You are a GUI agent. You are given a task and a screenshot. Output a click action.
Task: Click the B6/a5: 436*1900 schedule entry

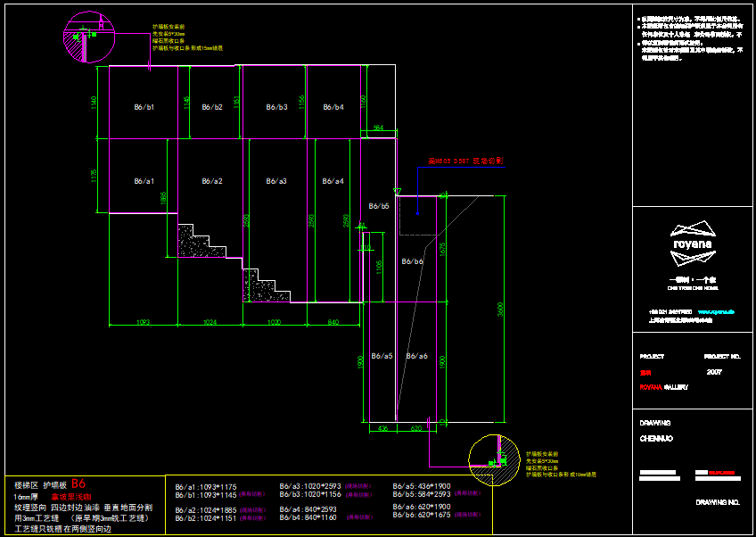pyautogui.click(x=424, y=486)
